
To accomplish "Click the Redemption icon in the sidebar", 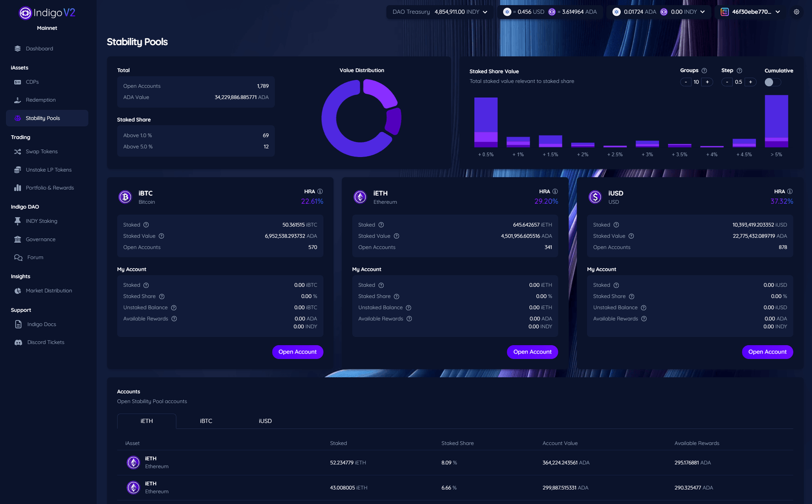I will (x=17, y=100).
